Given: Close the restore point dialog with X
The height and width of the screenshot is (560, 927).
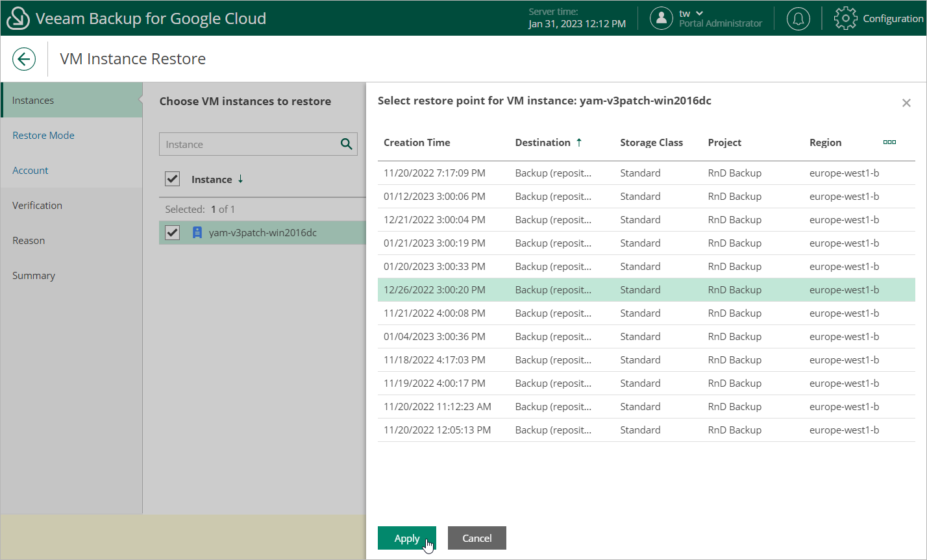Looking at the screenshot, I should pyautogui.click(x=906, y=103).
